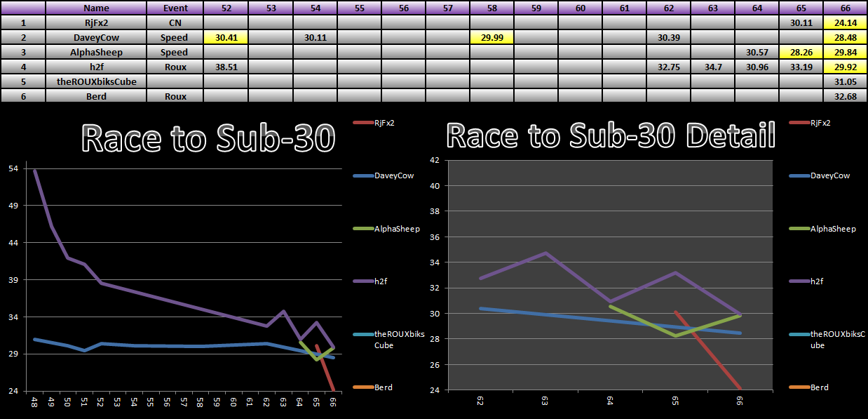Screen dimensions: 868x419
Task: Select DaveyCow's 30.11 cell in column 54
Action: (314, 37)
